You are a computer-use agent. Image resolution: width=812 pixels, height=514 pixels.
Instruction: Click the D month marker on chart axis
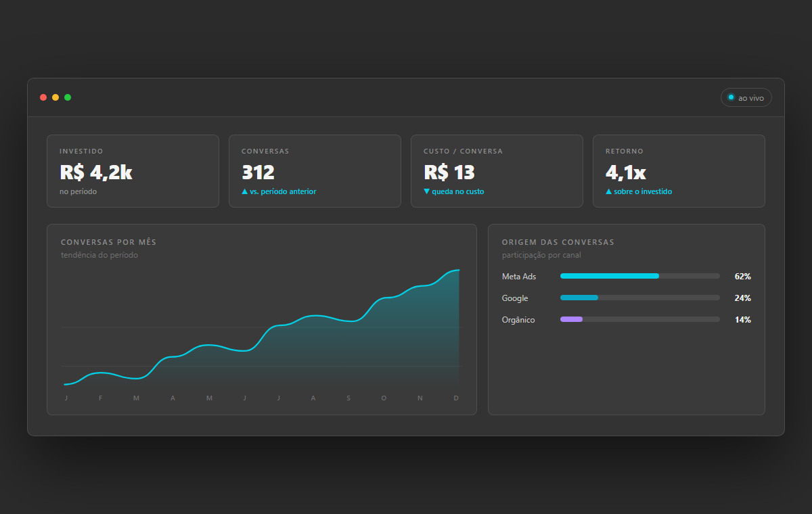tap(456, 398)
